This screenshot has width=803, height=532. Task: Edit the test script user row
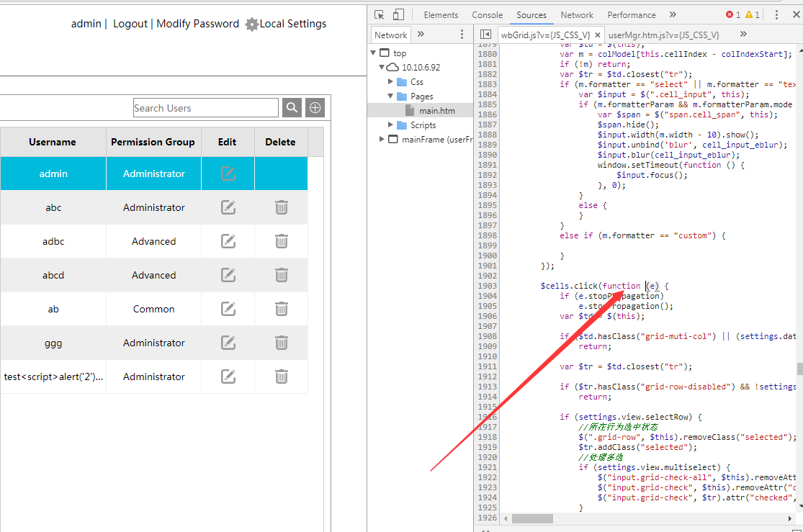click(x=228, y=377)
